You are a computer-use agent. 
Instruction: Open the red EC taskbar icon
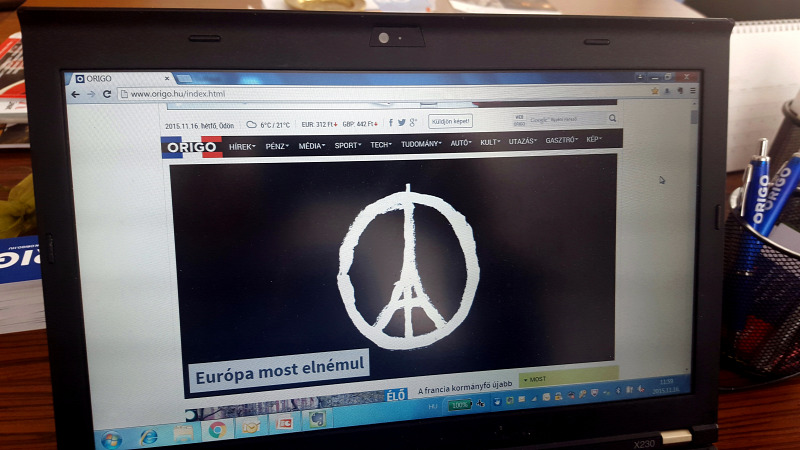(284, 423)
